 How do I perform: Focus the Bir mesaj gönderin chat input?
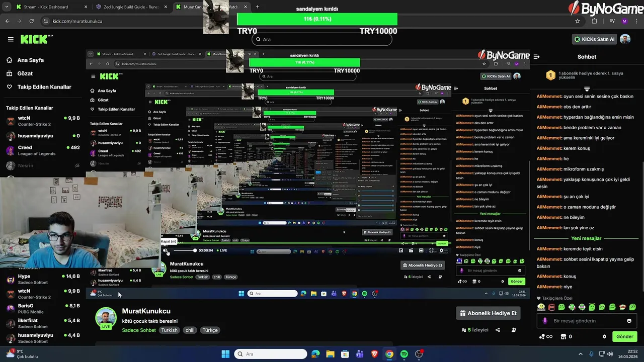[587, 321]
